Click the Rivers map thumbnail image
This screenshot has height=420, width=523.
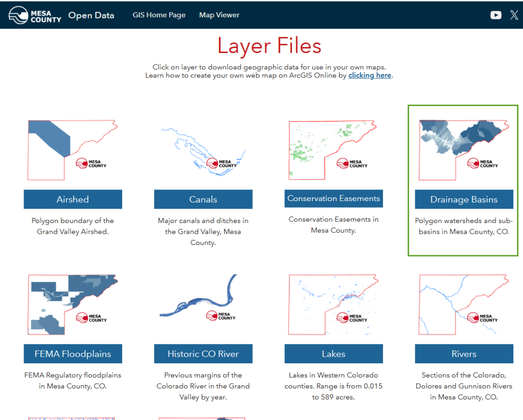pyautogui.click(x=463, y=305)
